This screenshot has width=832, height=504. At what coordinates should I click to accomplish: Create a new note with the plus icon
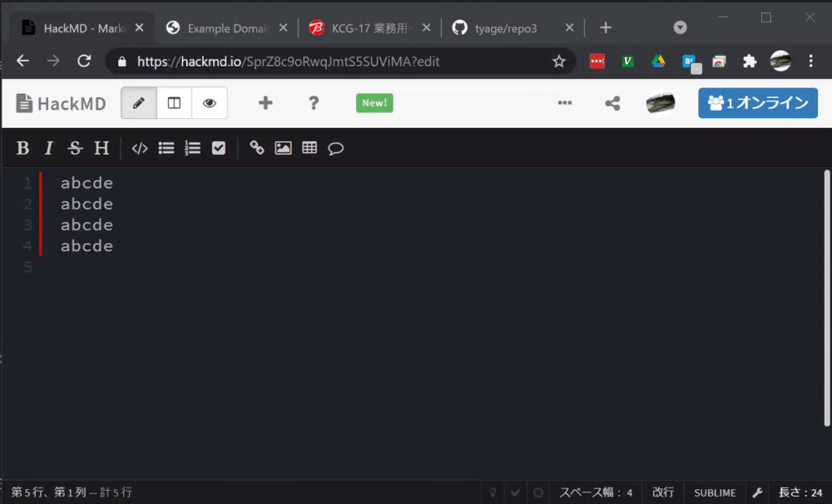(x=265, y=103)
